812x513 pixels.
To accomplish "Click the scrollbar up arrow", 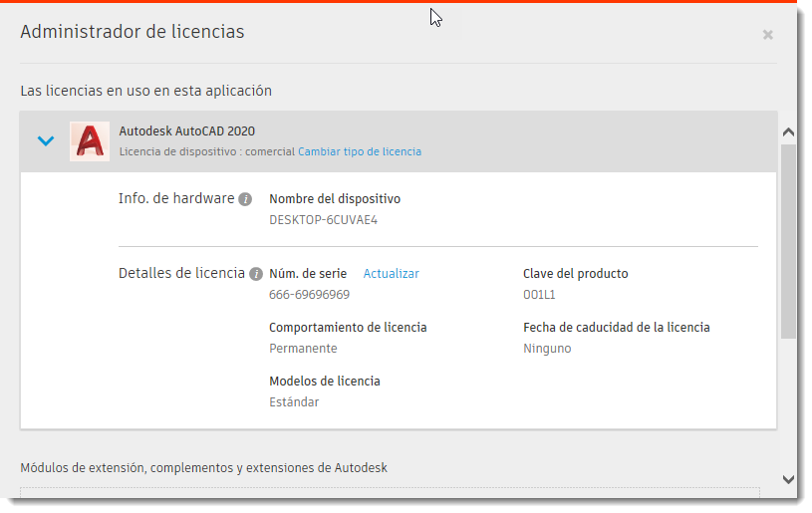I will click(788, 132).
